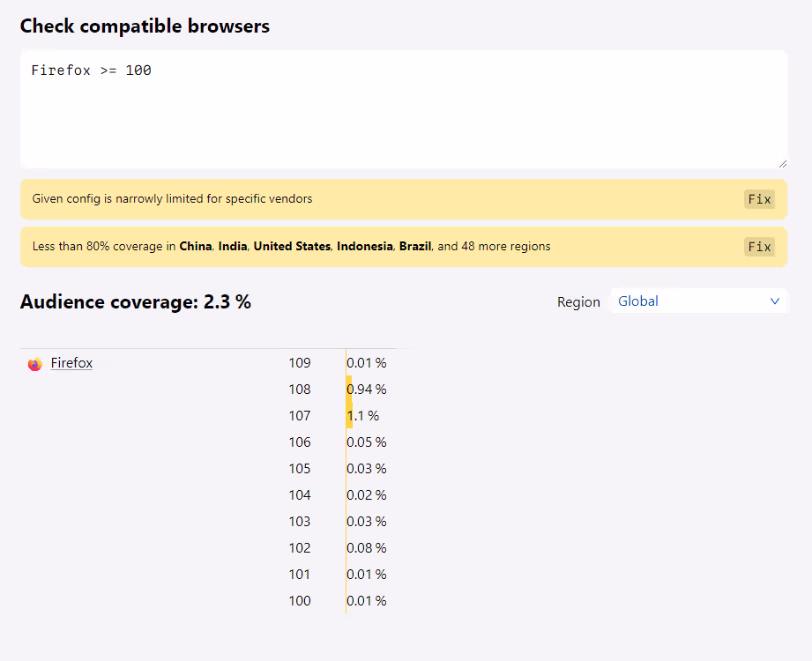Screen dimensions: 812x661
Task: Click the 'and 48 more regions' text
Action: [x=494, y=247]
